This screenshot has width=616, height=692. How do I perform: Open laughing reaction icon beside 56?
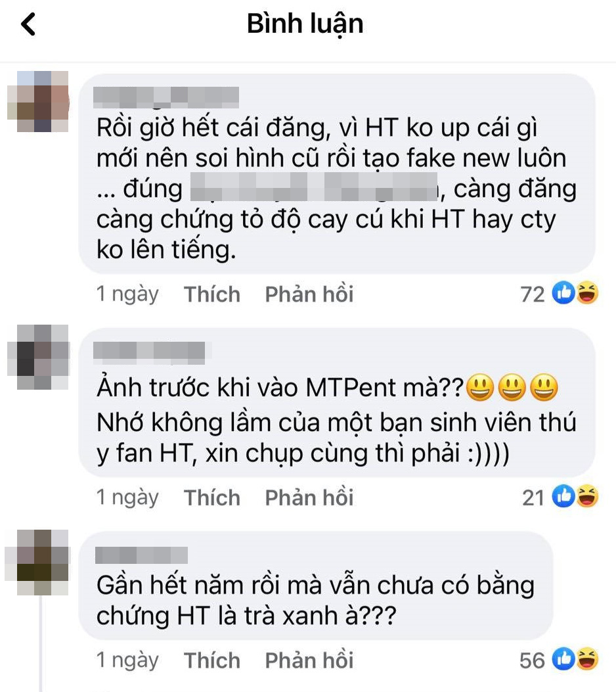[587, 659]
